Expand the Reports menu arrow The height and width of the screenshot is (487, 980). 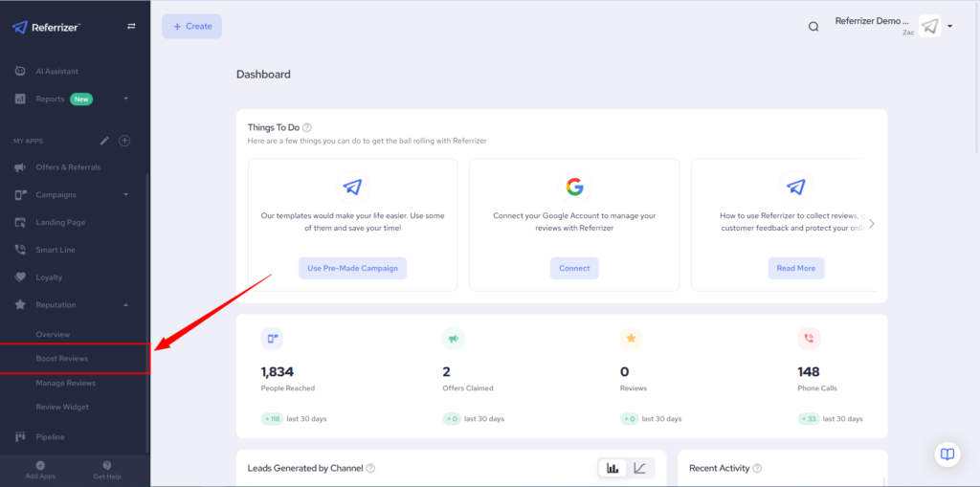[x=125, y=99]
